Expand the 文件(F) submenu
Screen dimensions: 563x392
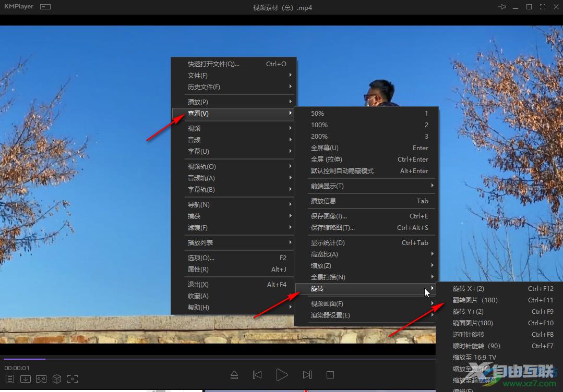(x=233, y=75)
